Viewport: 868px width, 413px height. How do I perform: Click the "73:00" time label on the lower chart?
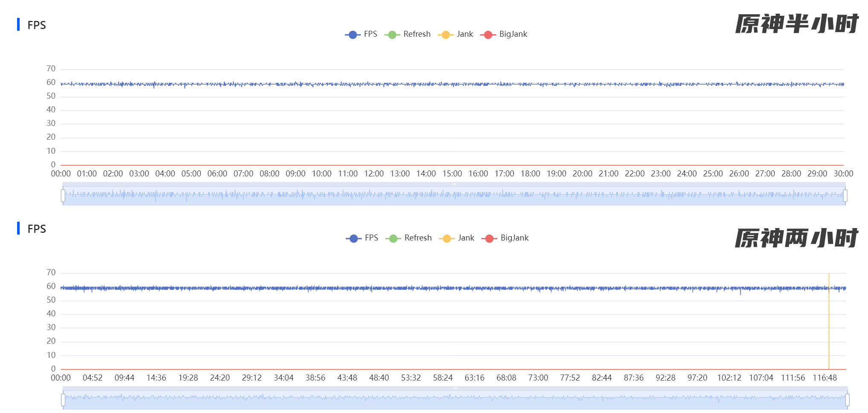pos(538,378)
